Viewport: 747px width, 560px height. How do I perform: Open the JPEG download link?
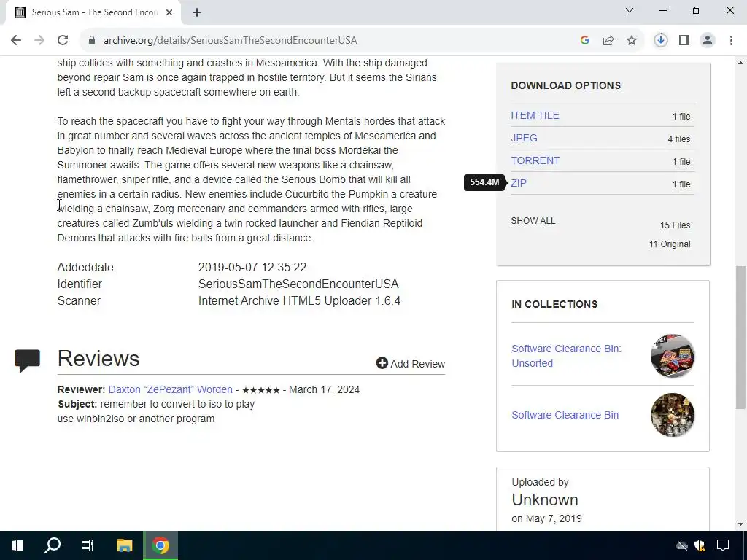(x=524, y=138)
